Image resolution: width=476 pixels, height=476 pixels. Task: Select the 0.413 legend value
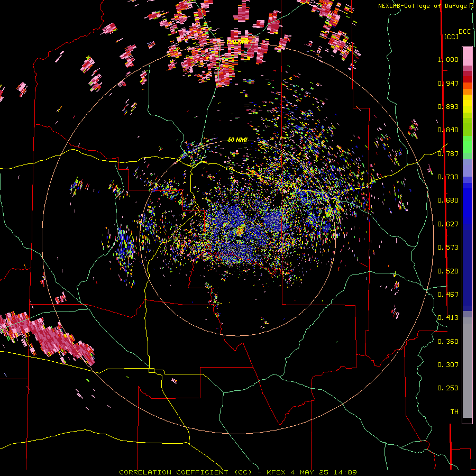tap(448, 318)
